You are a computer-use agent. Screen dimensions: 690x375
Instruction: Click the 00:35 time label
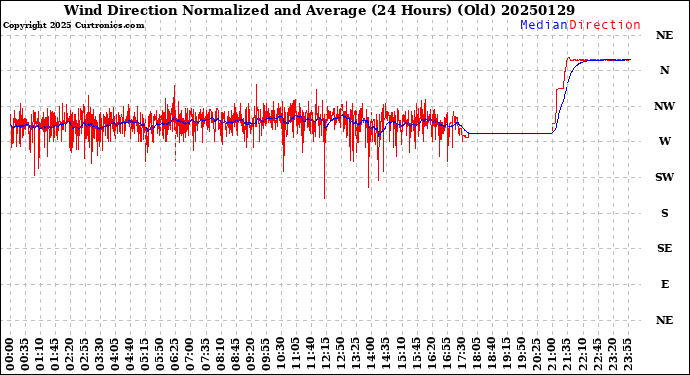coord(25,355)
